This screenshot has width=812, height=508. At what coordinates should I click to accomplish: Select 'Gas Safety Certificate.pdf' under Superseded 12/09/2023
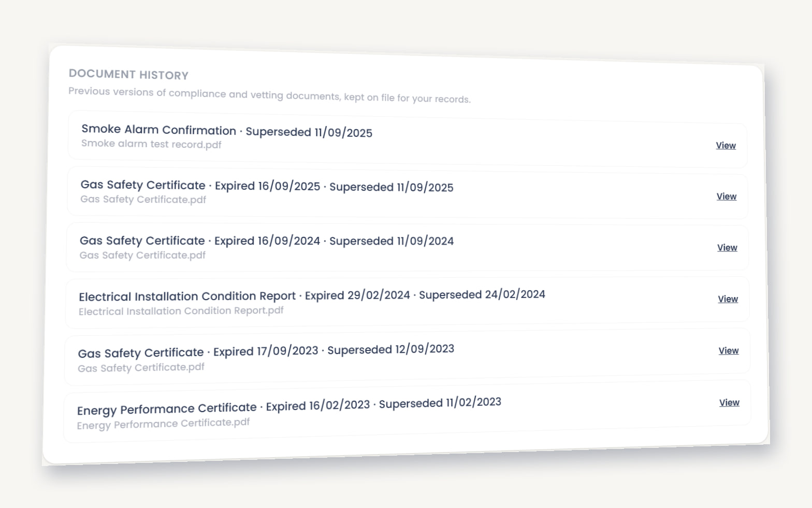click(141, 368)
